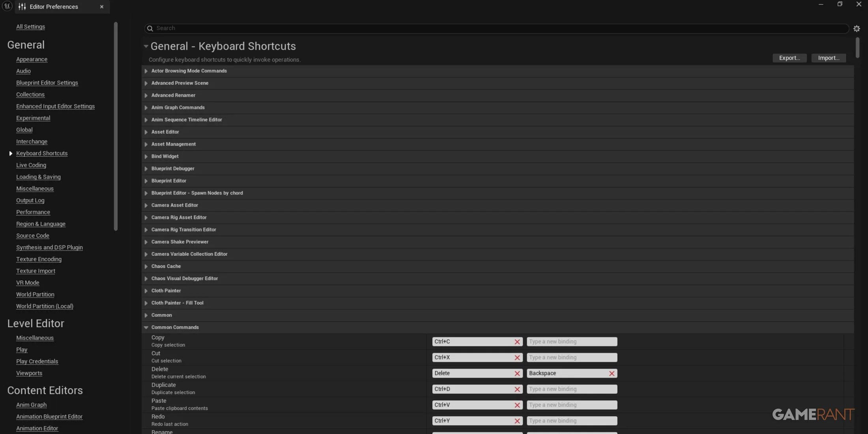Click the left sidebar scrollbar
Image resolution: width=868 pixels, height=434 pixels.
point(116,126)
